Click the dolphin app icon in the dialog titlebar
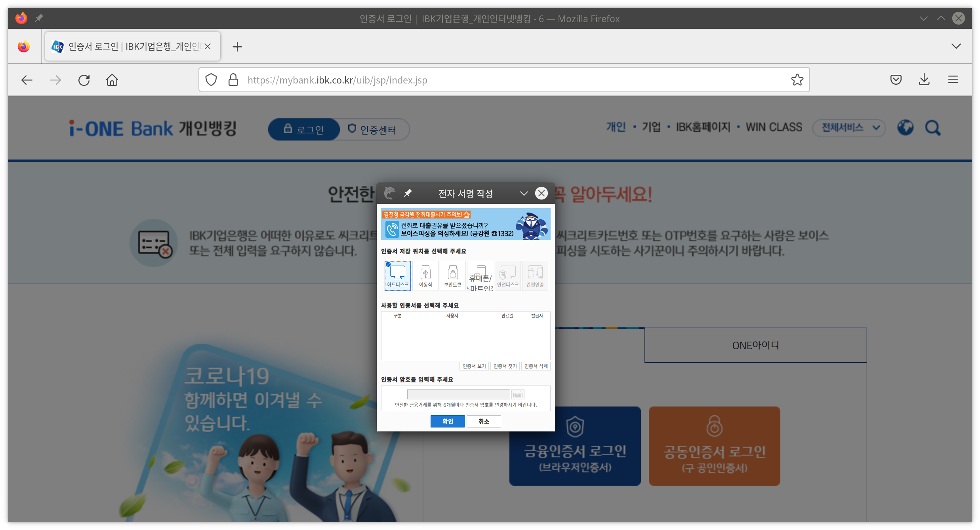Image resolution: width=980 pixels, height=530 pixels. pyautogui.click(x=390, y=193)
